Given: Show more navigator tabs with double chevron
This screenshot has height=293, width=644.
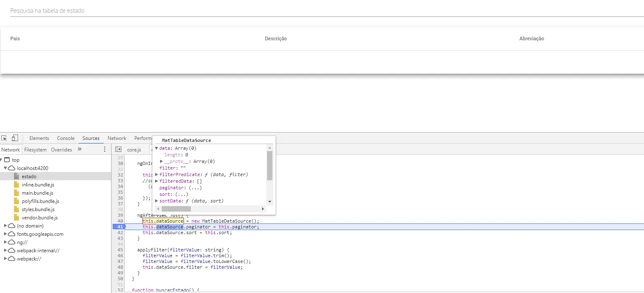Looking at the screenshot, I should click(x=79, y=149).
